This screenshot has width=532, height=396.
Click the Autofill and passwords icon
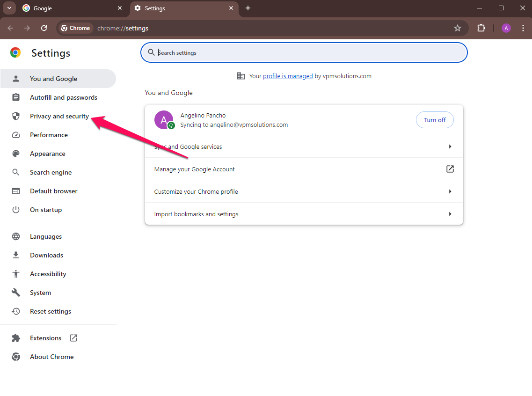[x=16, y=97]
